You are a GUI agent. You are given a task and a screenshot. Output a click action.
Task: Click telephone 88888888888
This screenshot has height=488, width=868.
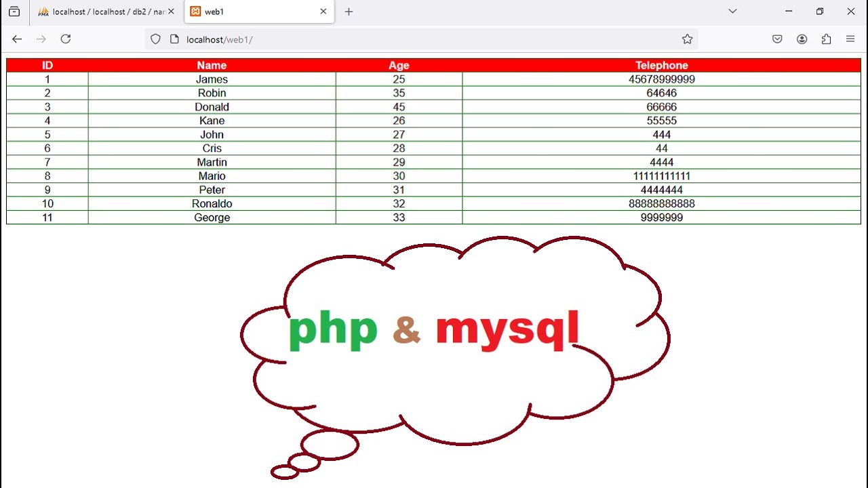coord(662,204)
